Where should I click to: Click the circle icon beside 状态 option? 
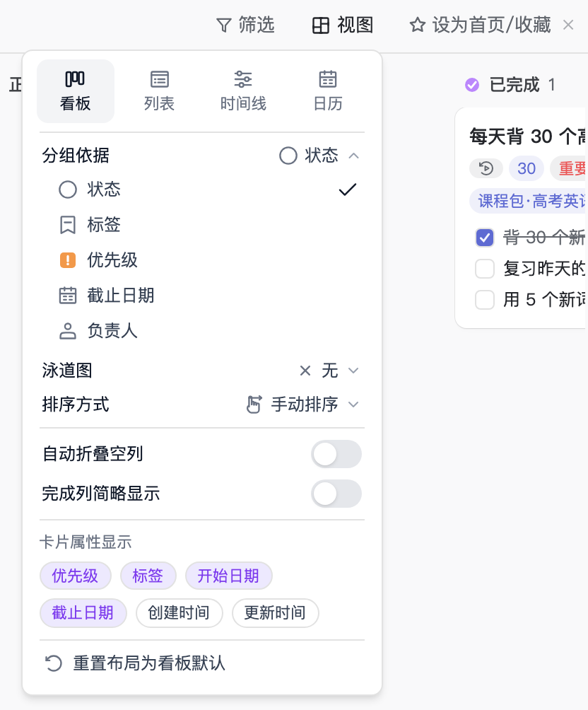(x=68, y=190)
